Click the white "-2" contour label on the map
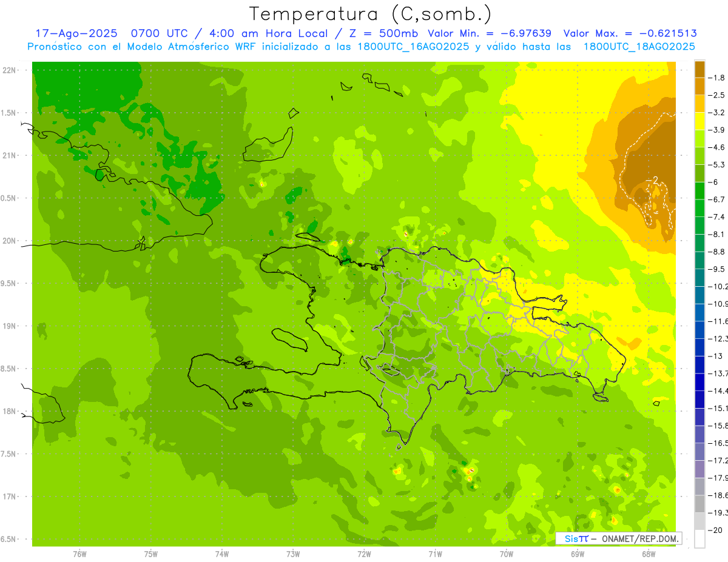The width and height of the screenshot is (728, 562). click(652, 181)
